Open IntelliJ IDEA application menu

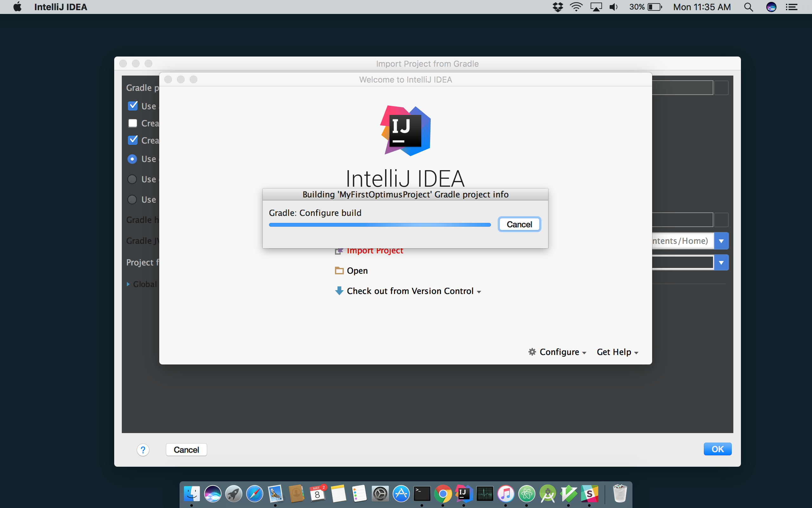(60, 7)
